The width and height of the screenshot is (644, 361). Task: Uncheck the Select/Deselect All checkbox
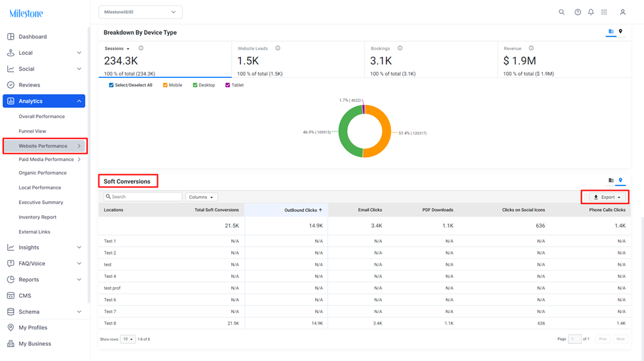[111, 85]
